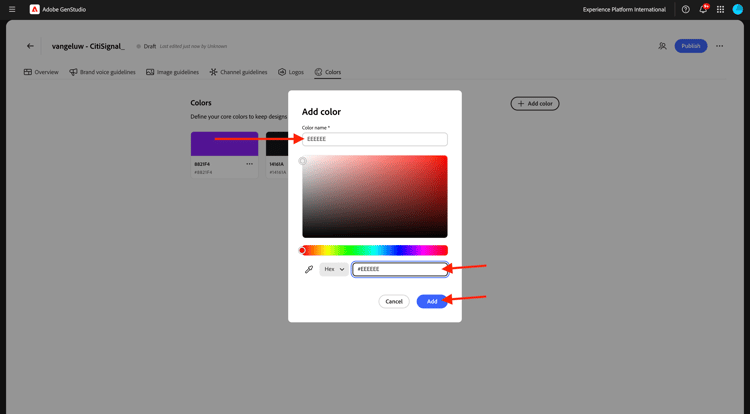The image size is (750, 414).
Task: Click the Add button in dialog
Action: click(x=432, y=301)
